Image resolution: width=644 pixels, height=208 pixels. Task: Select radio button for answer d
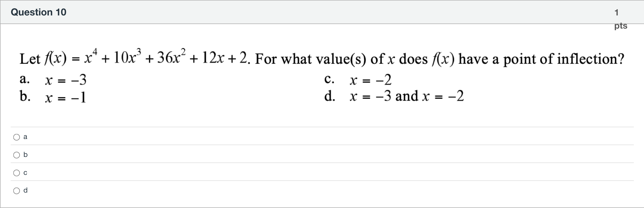(x=16, y=191)
